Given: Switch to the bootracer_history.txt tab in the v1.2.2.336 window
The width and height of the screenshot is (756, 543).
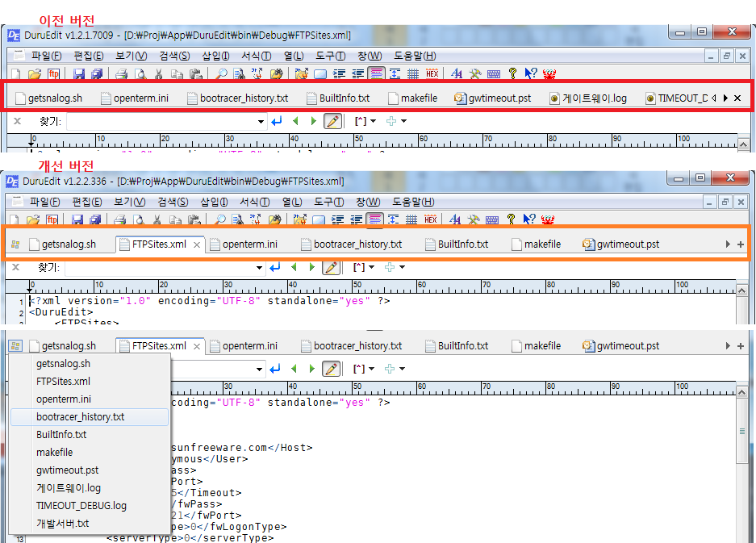Looking at the screenshot, I should [352, 244].
